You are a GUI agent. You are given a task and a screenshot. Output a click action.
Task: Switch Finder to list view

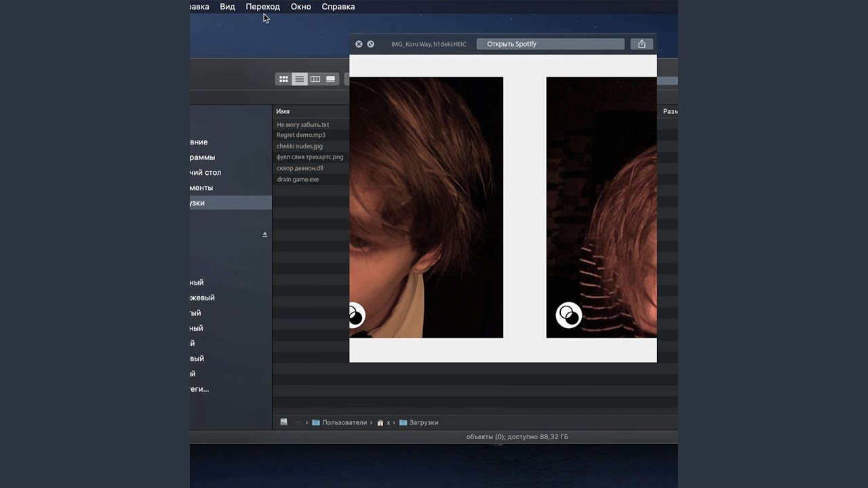(299, 79)
